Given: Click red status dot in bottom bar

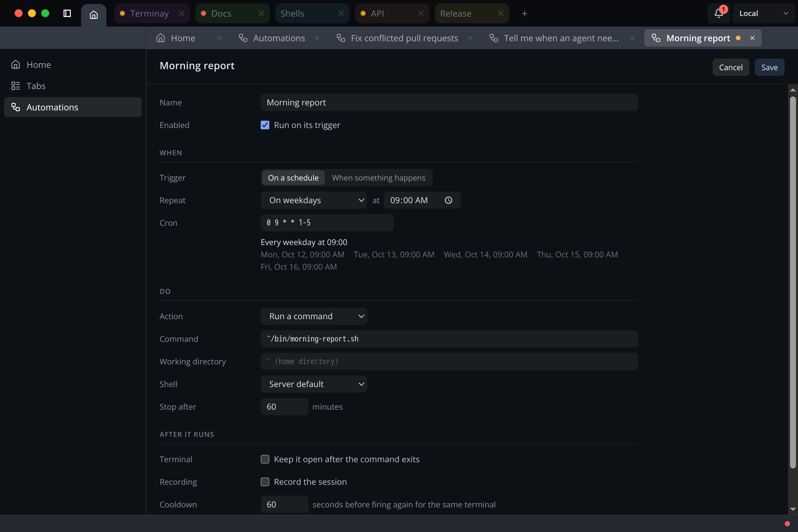Looking at the screenshot, I should [x=787, y=523].
